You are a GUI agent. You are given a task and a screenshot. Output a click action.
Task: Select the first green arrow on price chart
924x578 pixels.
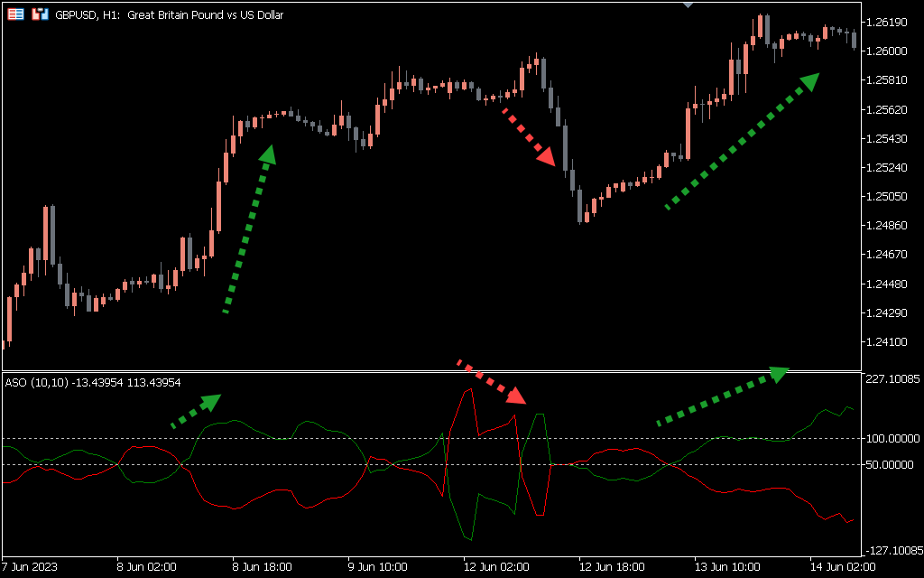click(x=248, y=229)
